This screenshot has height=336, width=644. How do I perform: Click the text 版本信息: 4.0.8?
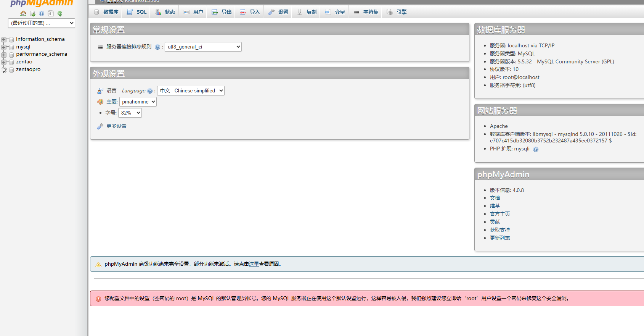[x=507, y=190]
